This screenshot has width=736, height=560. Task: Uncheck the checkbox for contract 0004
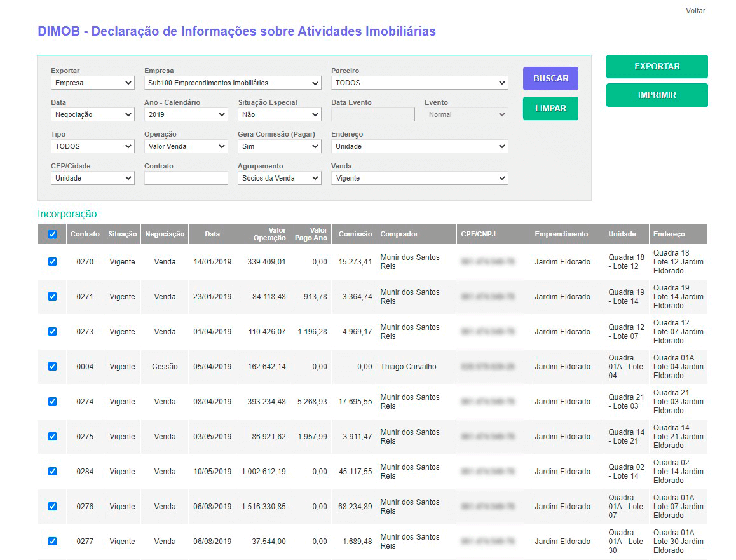[52, 366]
